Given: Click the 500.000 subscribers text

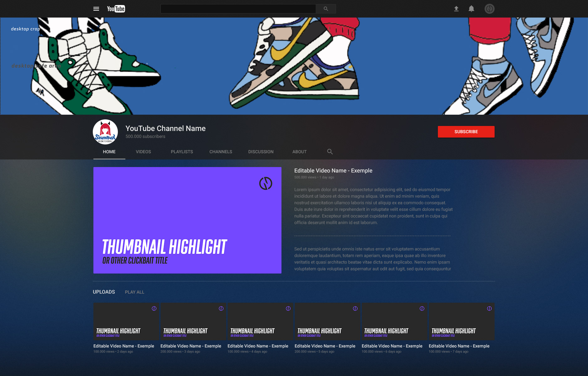Looking at the screenshot, I should (x=145, y=136).
